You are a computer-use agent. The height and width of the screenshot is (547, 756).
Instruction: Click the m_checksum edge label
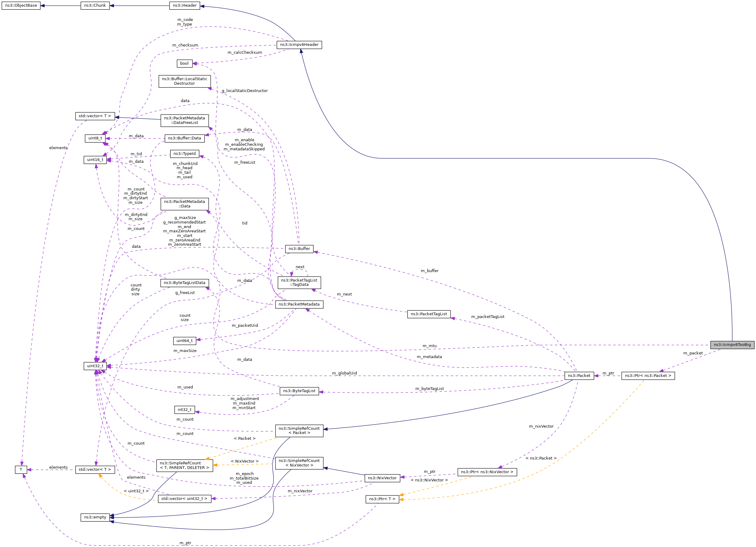tap(185, 45)
